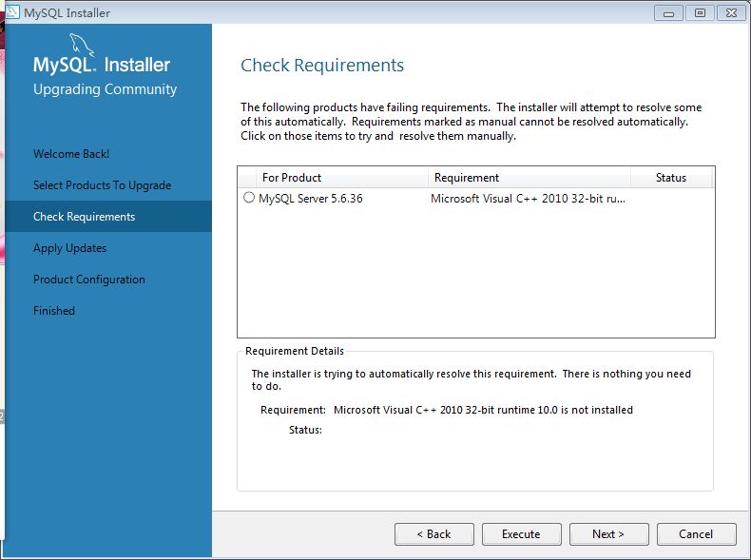751x560 pixels.
Task: Click the MySQL dolphin logo icon
Action: tap(82, 45)
